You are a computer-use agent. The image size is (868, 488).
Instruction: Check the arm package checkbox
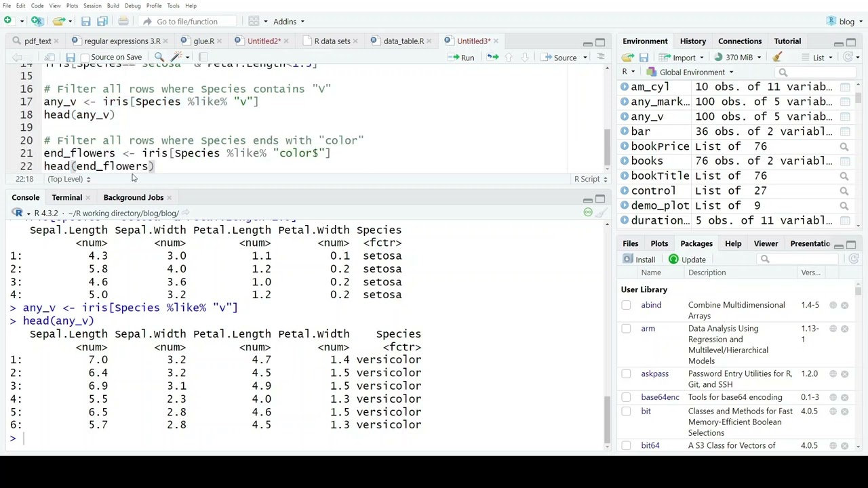point(626,329)
